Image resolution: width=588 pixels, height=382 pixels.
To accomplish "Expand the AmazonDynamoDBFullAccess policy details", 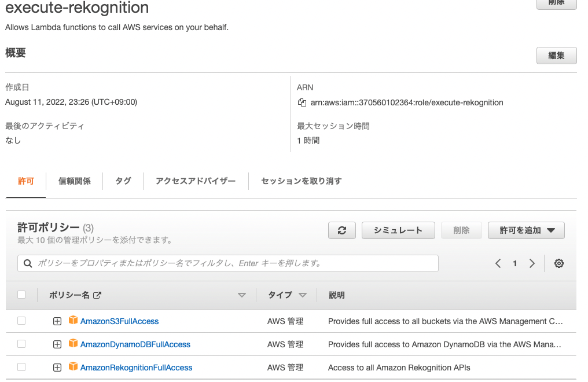I will [x=57, y=344].
